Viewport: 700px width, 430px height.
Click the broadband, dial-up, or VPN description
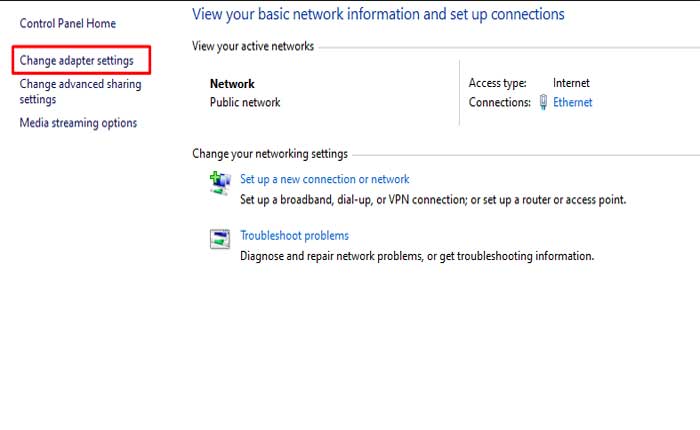click(x=433, y=199)
